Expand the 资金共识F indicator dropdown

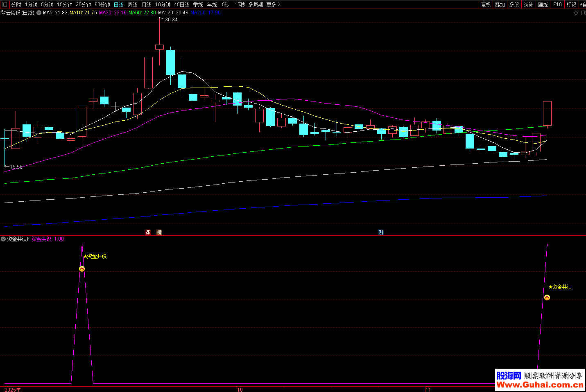tap(3, 239)
